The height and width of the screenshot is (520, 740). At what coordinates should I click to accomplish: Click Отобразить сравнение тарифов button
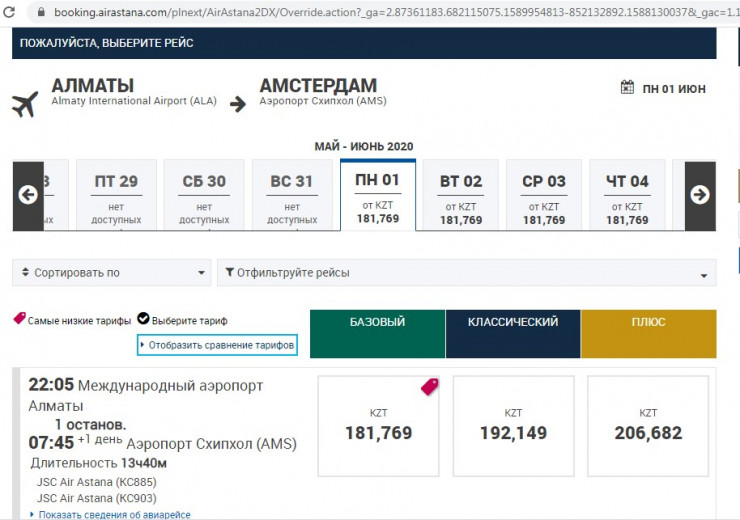pos(218,345)
